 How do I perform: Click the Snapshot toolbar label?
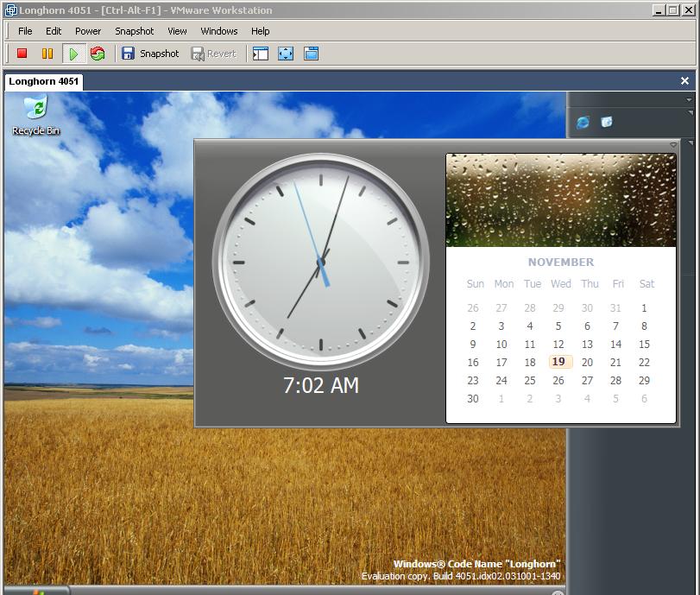point(160,54)
